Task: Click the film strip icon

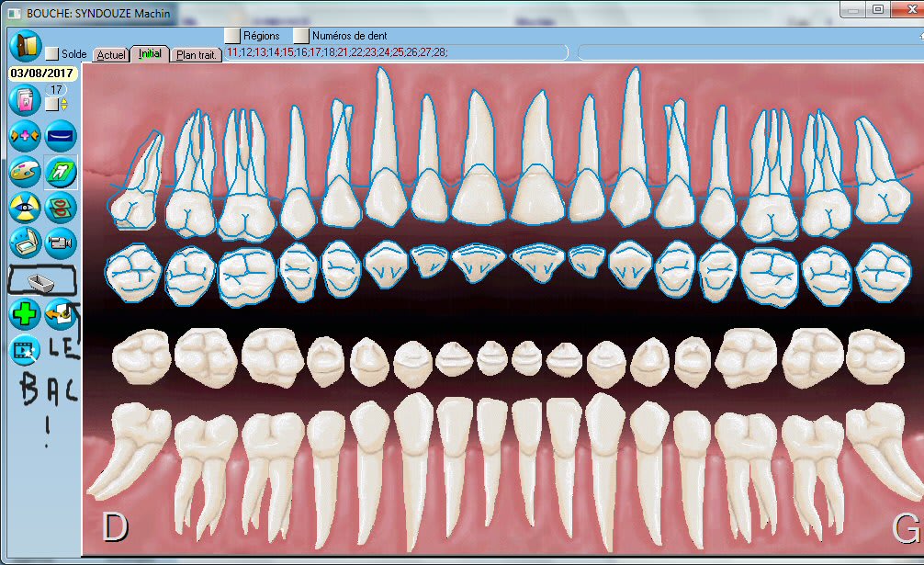Action: coord(25,350)
